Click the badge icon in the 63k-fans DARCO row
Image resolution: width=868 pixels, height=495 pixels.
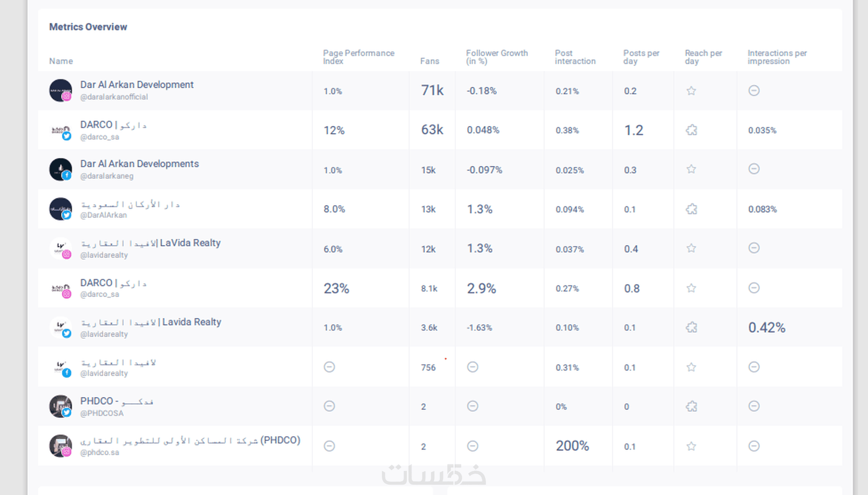[691, 130]
